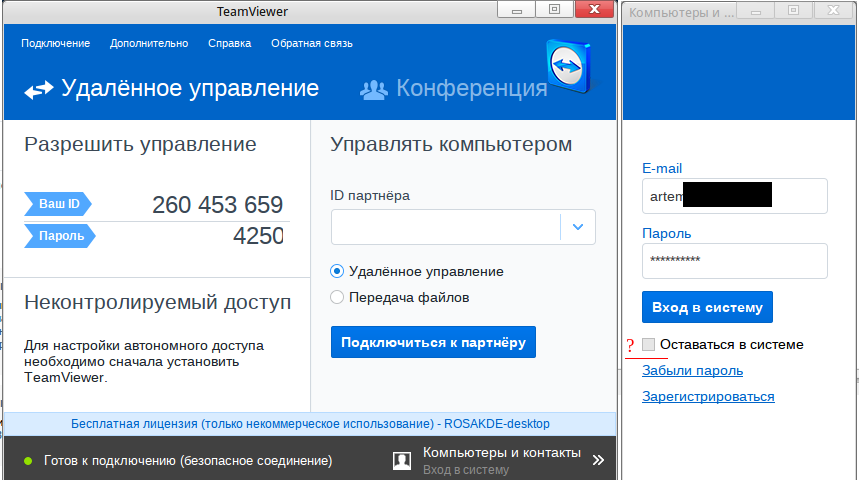859x480 pixels.
Task: Click the blue Пароль label tag
Action: (60, 236)
